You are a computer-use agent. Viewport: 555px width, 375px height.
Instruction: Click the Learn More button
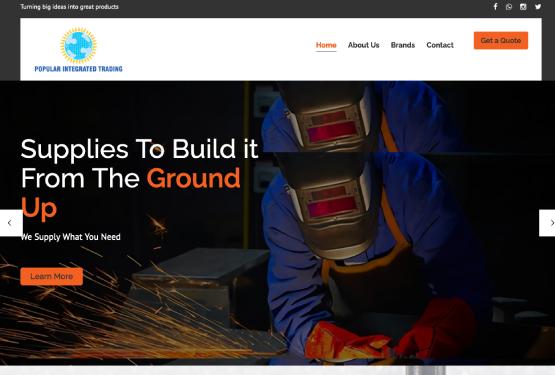pyautogui.click(x=52, y=277)
